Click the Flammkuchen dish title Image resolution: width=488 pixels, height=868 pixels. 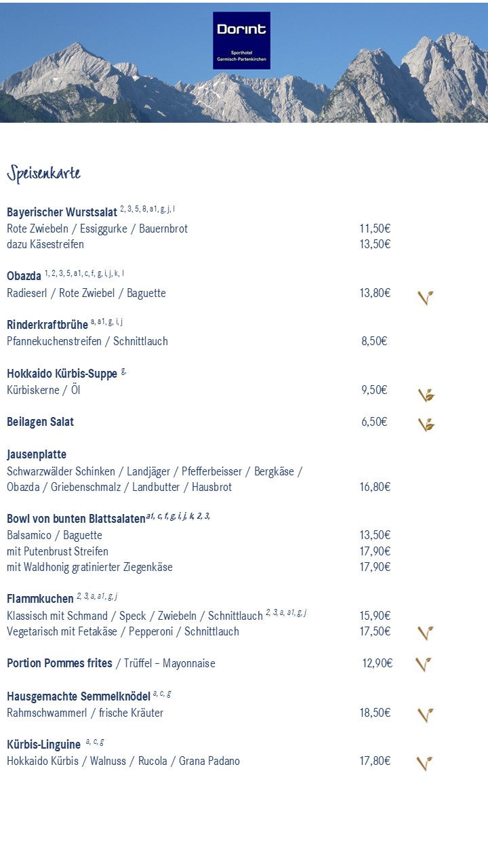[40, 599]
